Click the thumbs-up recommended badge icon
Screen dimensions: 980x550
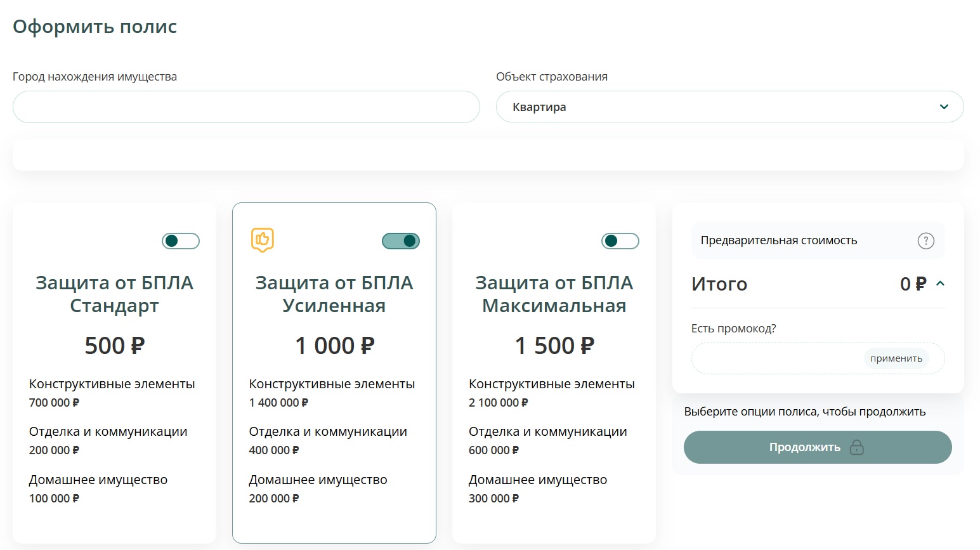[x=263, y=240]
